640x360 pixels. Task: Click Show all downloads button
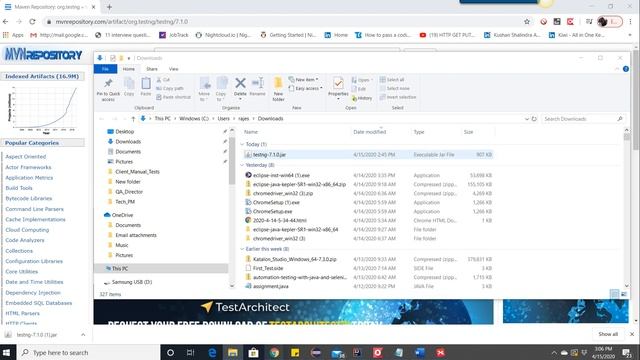(x=608, y=334)
